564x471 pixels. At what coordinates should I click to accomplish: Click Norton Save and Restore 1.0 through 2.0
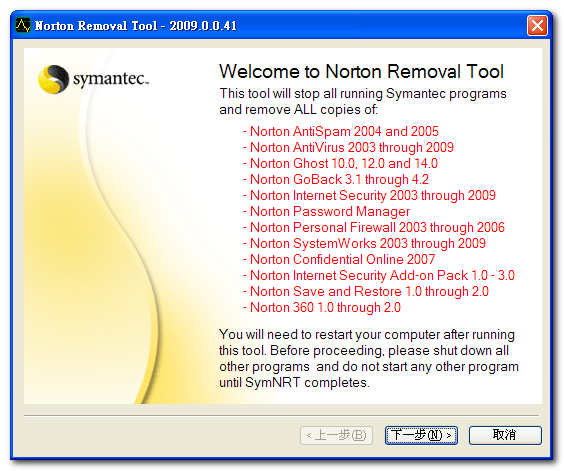coord(366,291)
